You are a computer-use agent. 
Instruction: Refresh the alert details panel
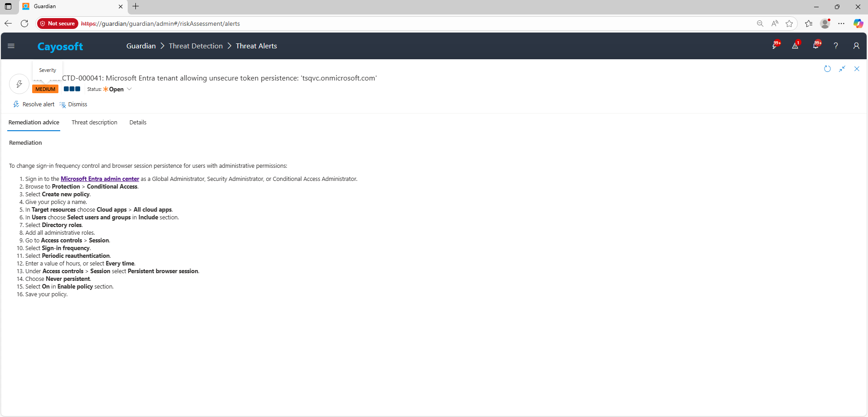click(827, 69)
